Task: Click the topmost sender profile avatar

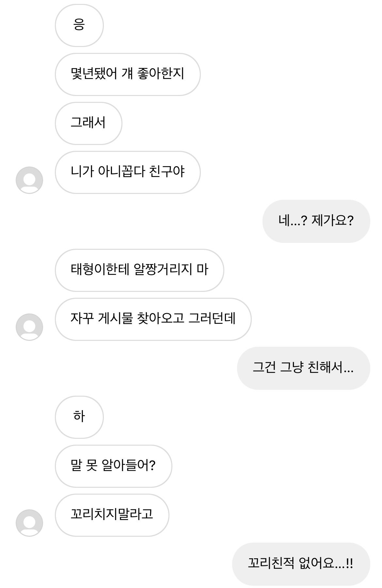Action: (x=29, y=180)
